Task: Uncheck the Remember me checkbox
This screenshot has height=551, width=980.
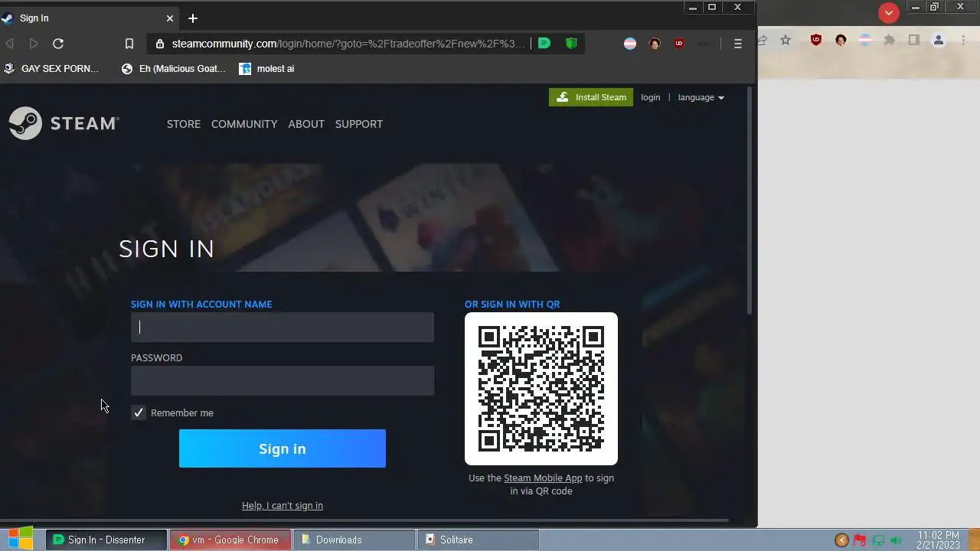Action: pyautogui.click(x=139, y=412)
